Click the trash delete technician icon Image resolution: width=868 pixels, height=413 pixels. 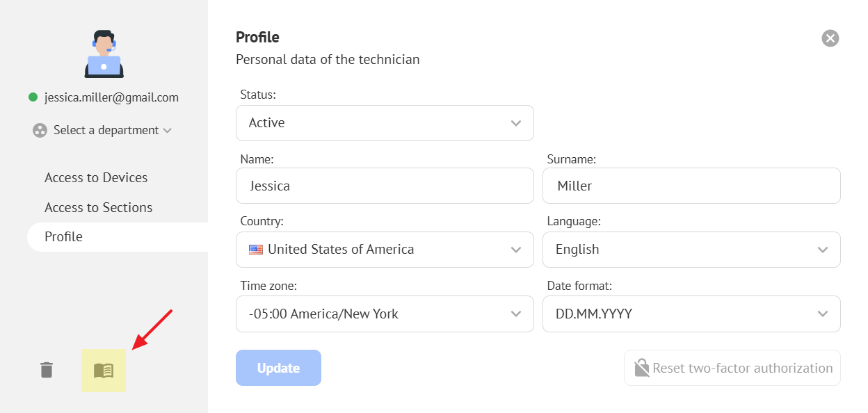point(47,370)
